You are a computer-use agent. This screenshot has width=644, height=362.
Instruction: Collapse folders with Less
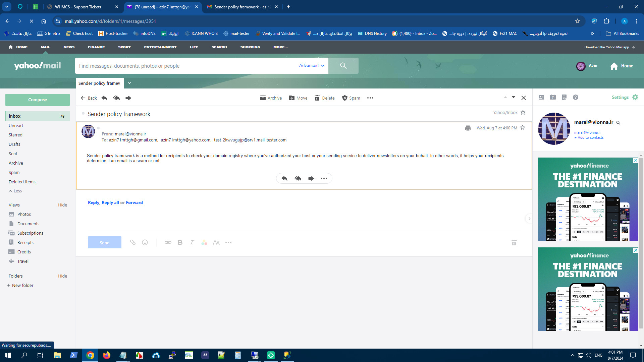(15, 191)
